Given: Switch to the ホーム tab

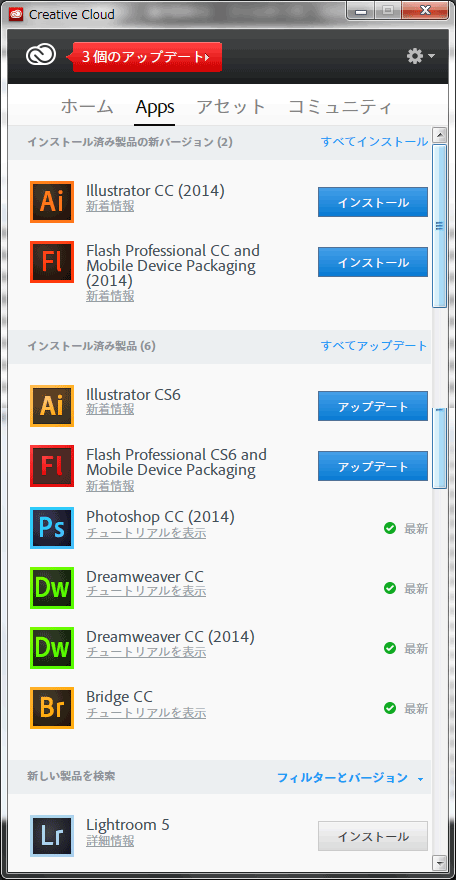Looking at the screenshot, I should click(87, 106).
